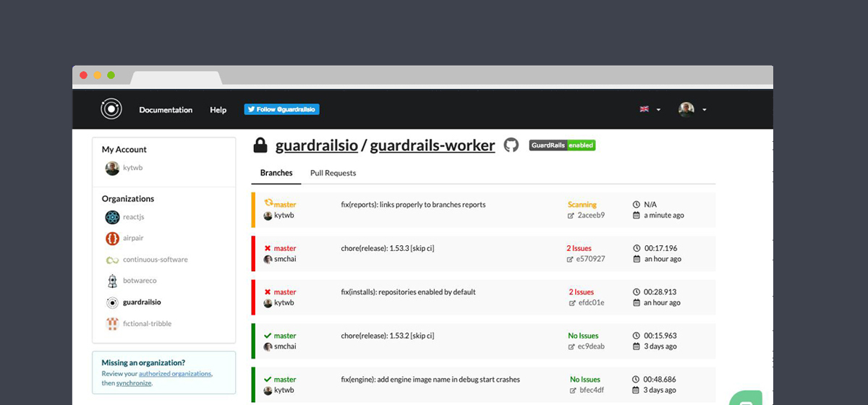Click the clock icon beside 00:48.686
This screenshot has width=868, height=405.
637,379
